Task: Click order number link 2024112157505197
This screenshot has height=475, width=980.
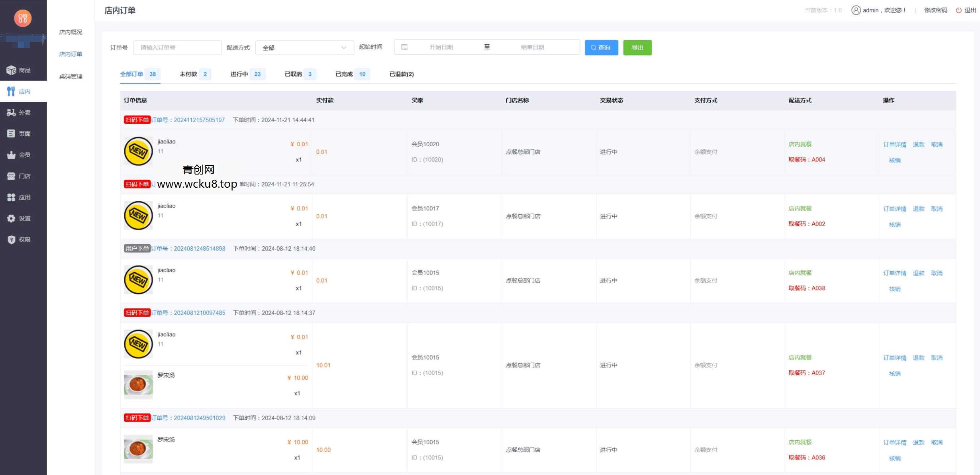Action: pyautogui.click(x=199, y=120)
